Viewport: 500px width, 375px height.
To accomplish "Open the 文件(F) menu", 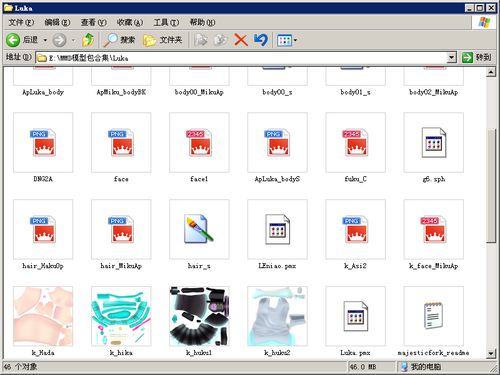I will click(x=21, y=22).
